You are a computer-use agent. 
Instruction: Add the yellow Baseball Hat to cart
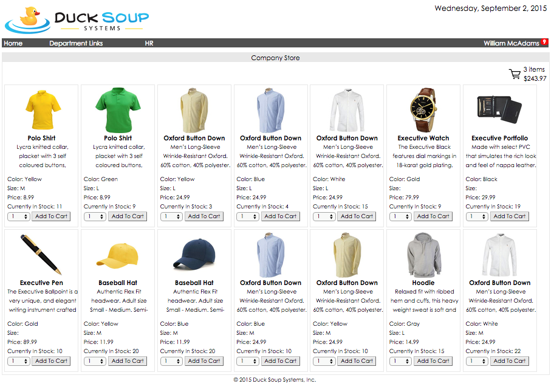click(128, 361)
